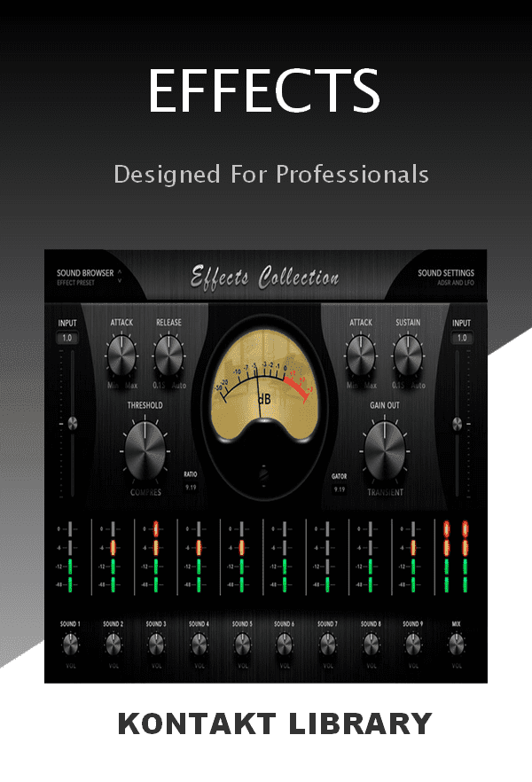This screenshot has width=532, height=782.
Task: Adjust the left Attack knob
Action: tap(121, 356)
